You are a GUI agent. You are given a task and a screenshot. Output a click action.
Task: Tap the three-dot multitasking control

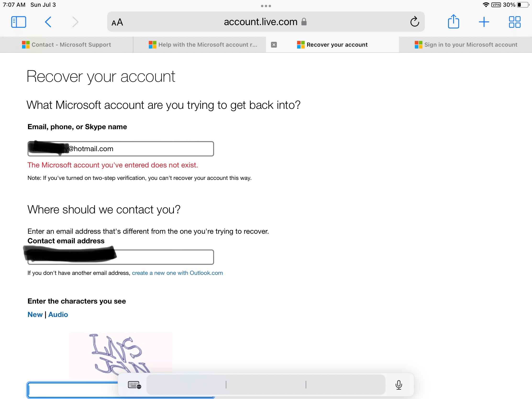pyautogui.click(x=266, y=6)
